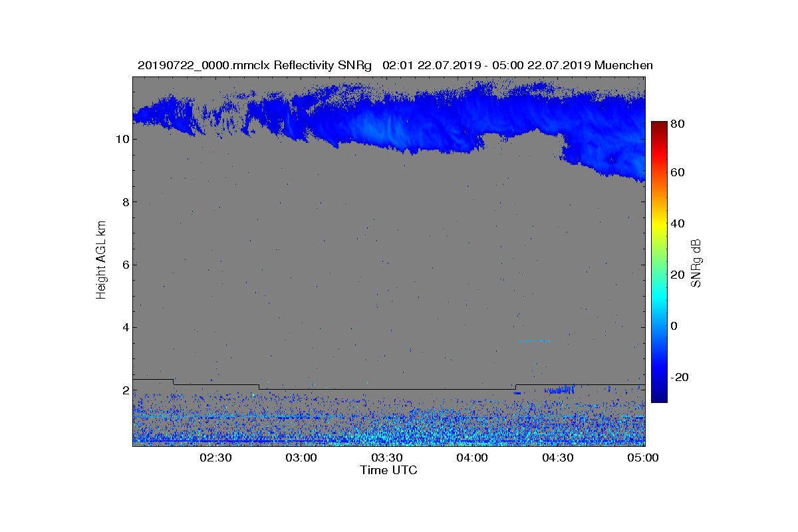Click the 'Height AGL km' y-axis label

tap(101, 260)
